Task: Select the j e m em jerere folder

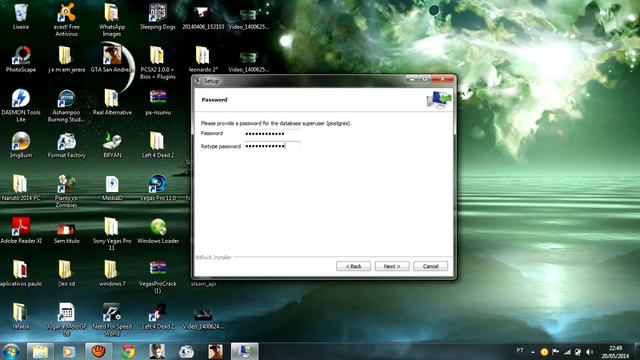Action: point(66,60)
